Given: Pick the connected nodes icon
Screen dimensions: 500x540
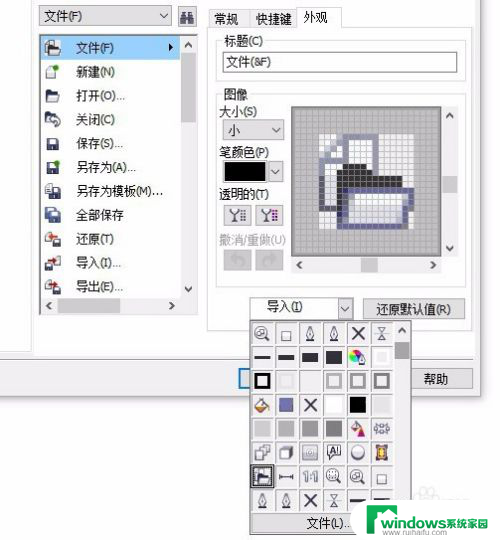Looking at the screenshot, I should [382, 429].
